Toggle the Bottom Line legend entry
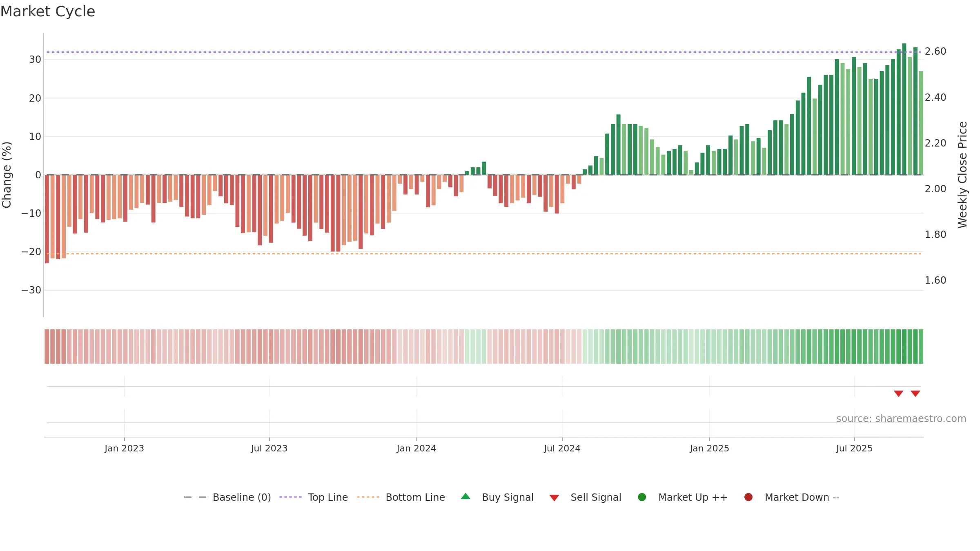The image size is (980, 551). tap(401, 497)
